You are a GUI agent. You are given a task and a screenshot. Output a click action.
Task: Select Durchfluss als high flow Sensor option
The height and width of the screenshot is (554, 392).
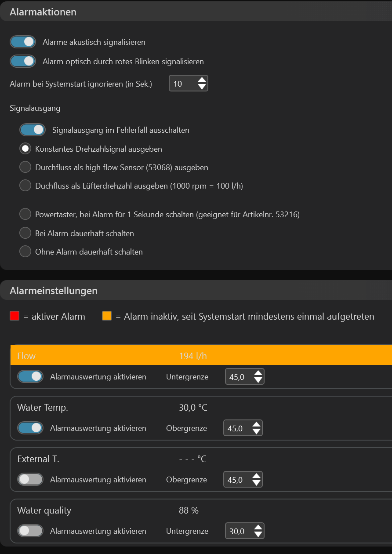25,167
